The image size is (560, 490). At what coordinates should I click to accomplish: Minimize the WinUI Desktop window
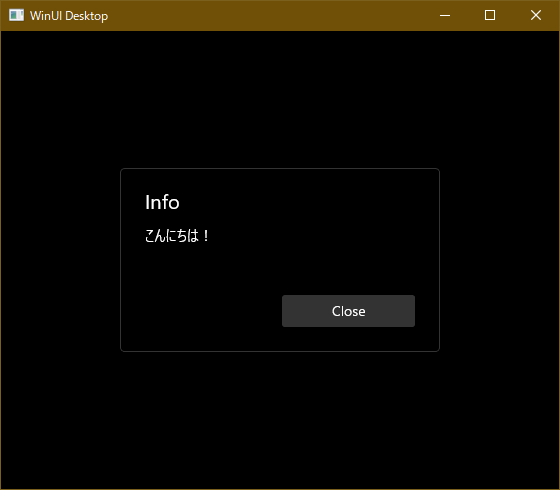[445, 15]
